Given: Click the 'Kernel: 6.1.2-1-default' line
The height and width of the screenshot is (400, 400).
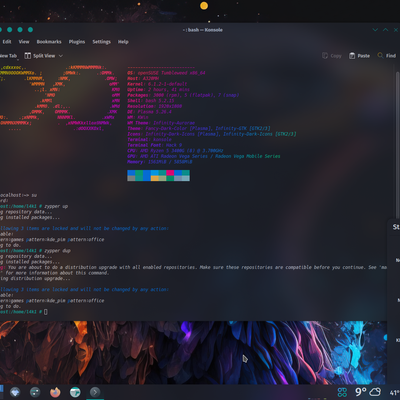Looking at the screenshot, I should point(157,84).
